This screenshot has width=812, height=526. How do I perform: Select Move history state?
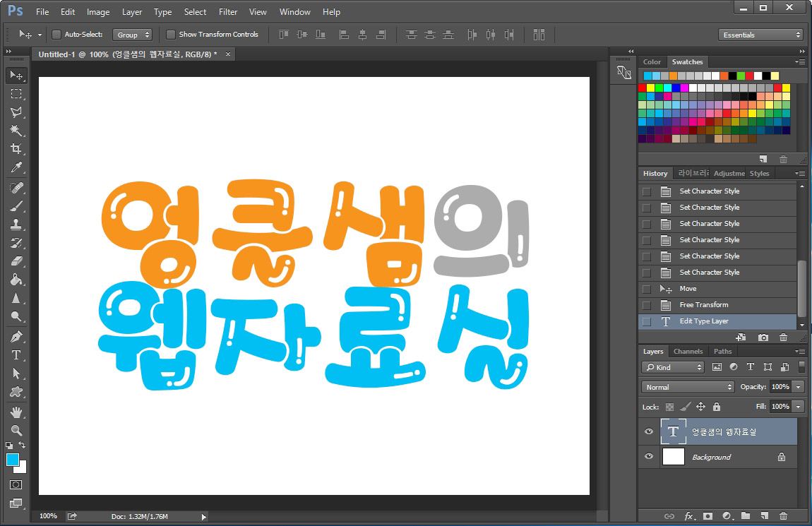click(717, 289)
